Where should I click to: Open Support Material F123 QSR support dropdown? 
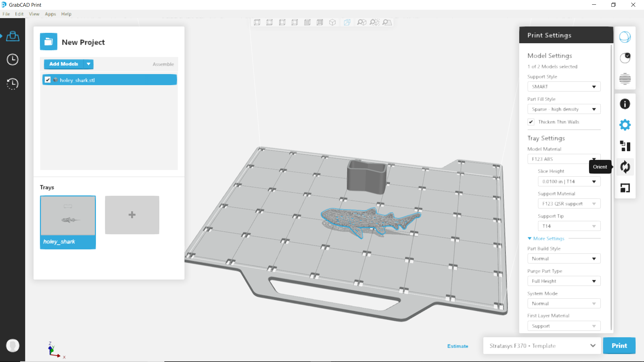click(x=569, y=204)
